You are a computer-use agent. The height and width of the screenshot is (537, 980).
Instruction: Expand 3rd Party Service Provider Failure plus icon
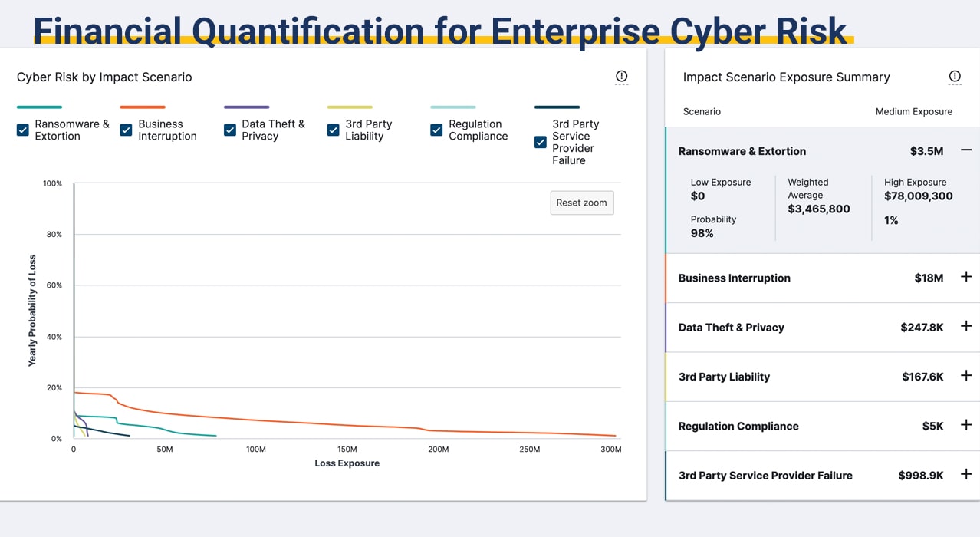965,475
